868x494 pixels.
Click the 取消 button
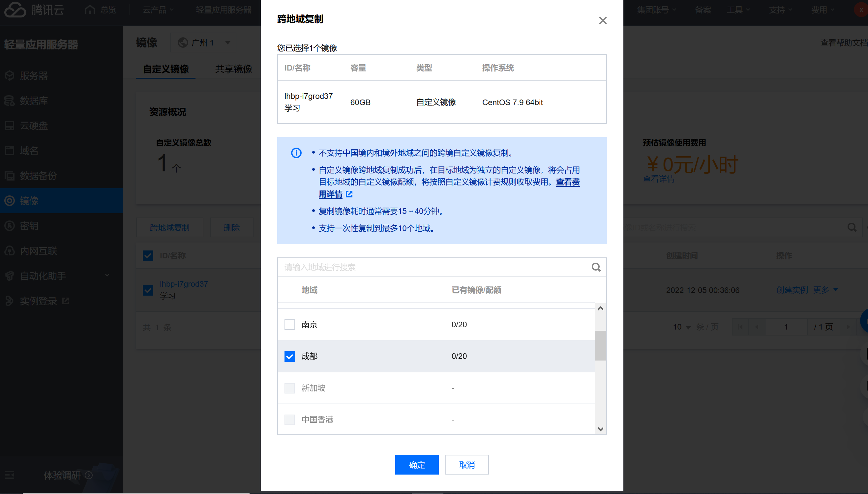click(x=467, y=464)
